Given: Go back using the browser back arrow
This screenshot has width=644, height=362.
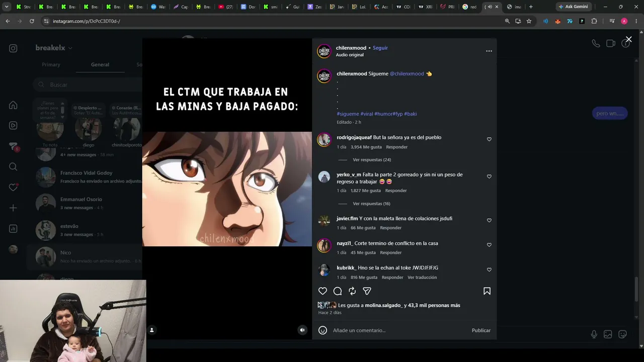Looking at the screenshot, I should (x=8, y=21).
